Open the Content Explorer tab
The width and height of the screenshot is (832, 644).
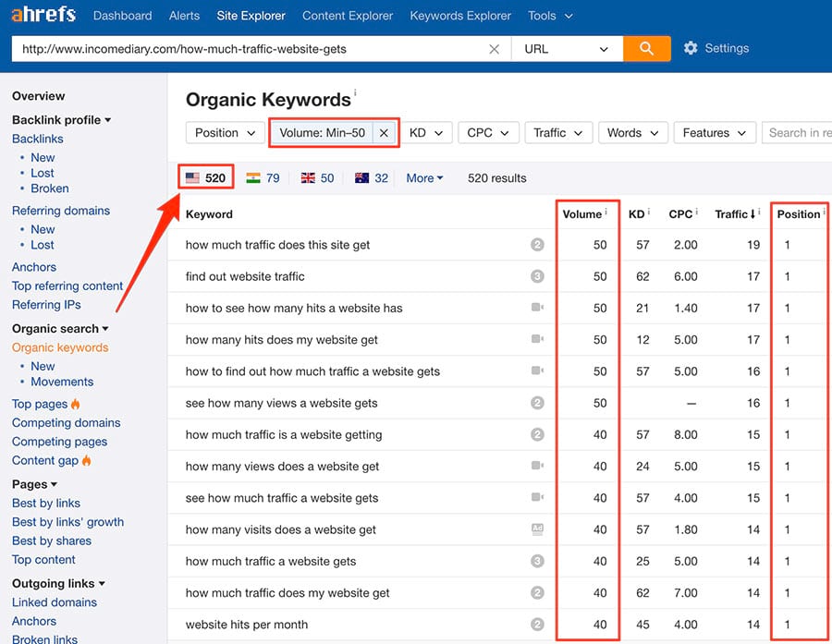[x=348, y=16]
